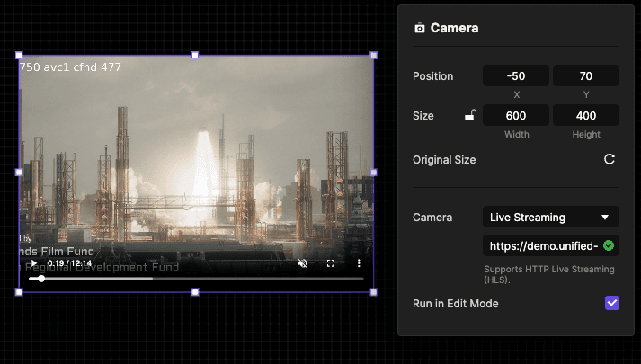Click the green URL valid checkmark
This screenshot has height=364, width=641.
tap(609, 245)
